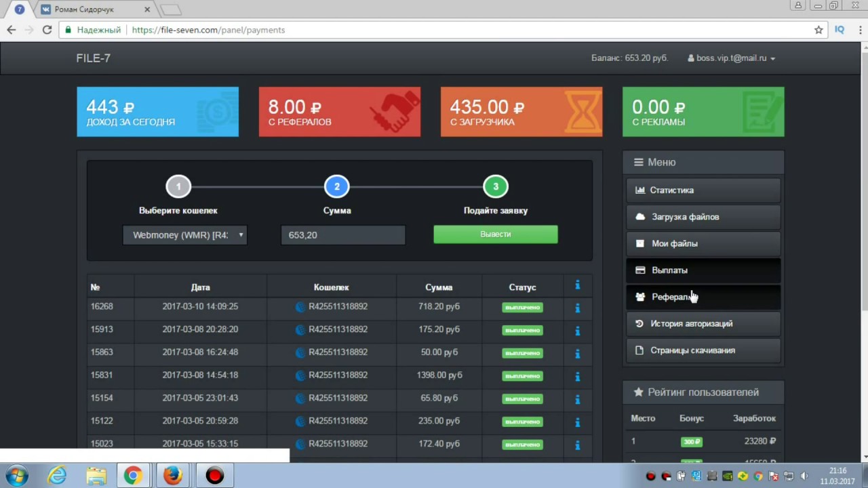The image size is (868, 488).
Task: Open File Explorer from the taskbar
Action: [96, 476]
